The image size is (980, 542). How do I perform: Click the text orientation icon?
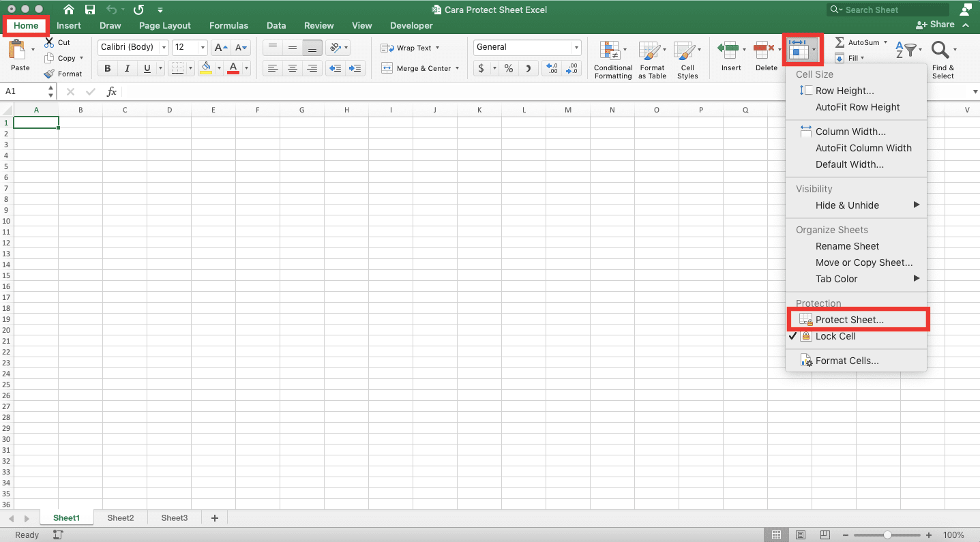[x=334, y=48]
